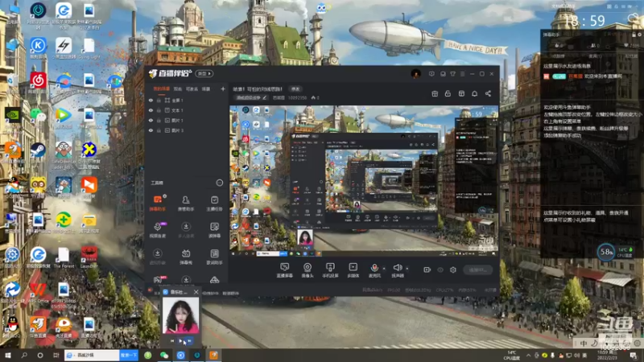The width and height of the screenshot is (644, 362).
Task: Click the 修改 button beside the stream title
Action: [x=295, y=88]
